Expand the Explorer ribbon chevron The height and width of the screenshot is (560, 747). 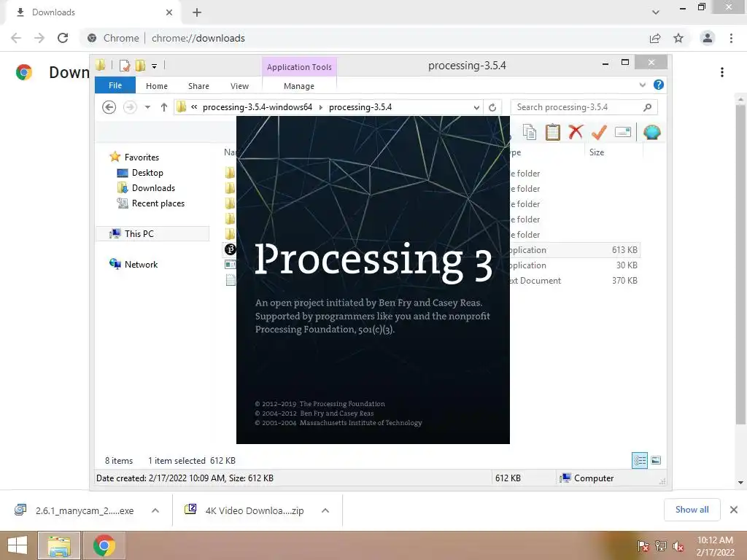(x=642, y=85)
